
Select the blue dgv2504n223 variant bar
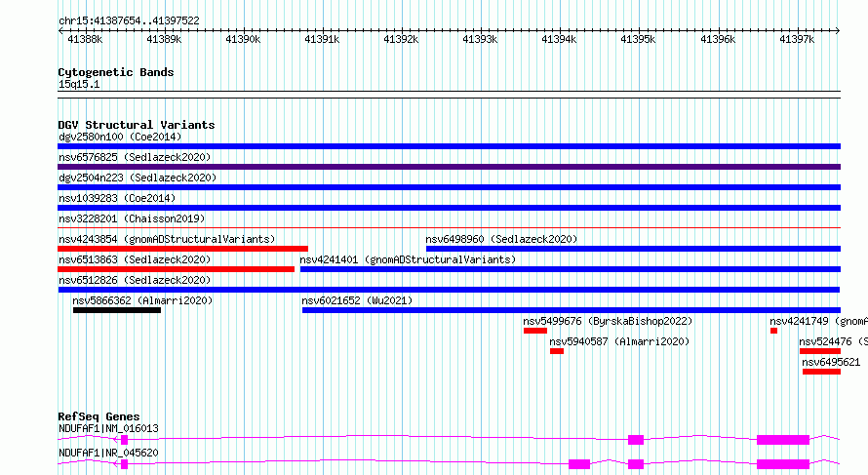click(449, 187)
